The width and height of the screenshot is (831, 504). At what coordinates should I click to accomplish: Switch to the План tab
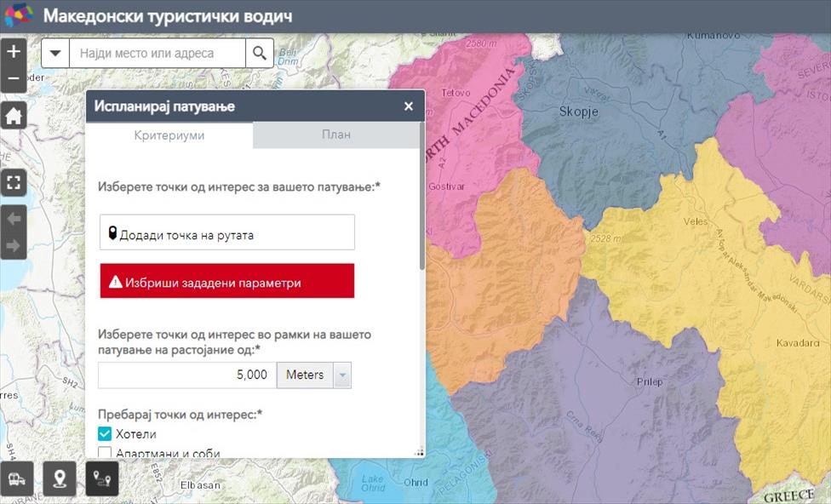click(336, 135)
